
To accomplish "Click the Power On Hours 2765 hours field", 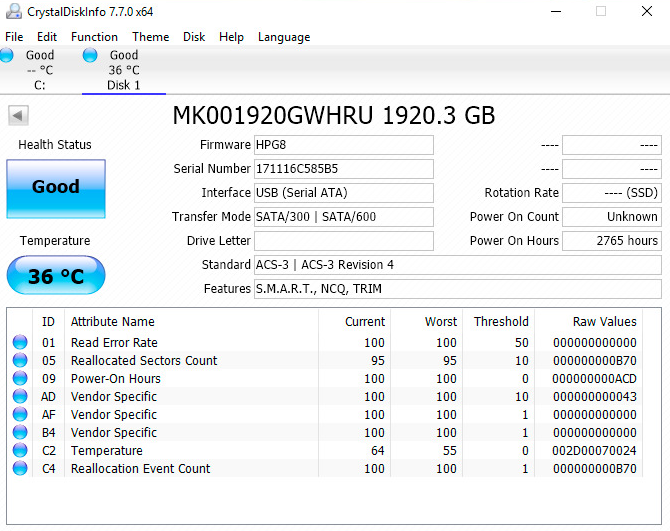I will [x=612, y=241].
